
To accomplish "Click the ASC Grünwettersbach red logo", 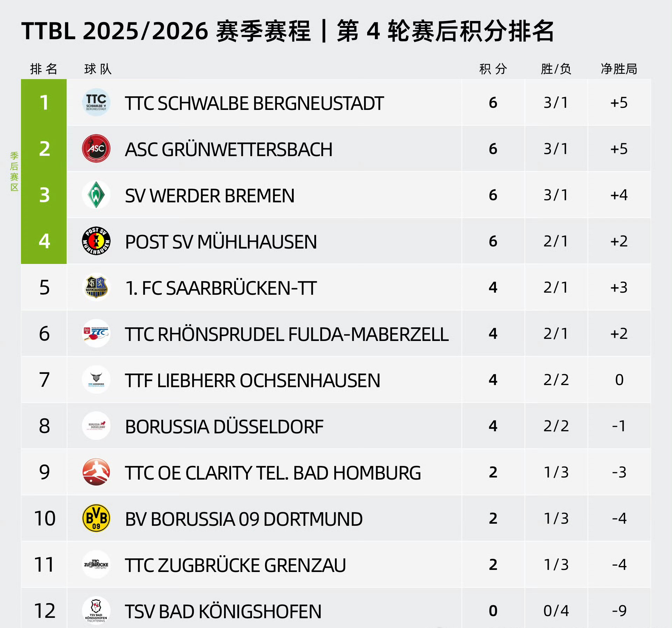I will pyautogui.click(x=96, y=148).
